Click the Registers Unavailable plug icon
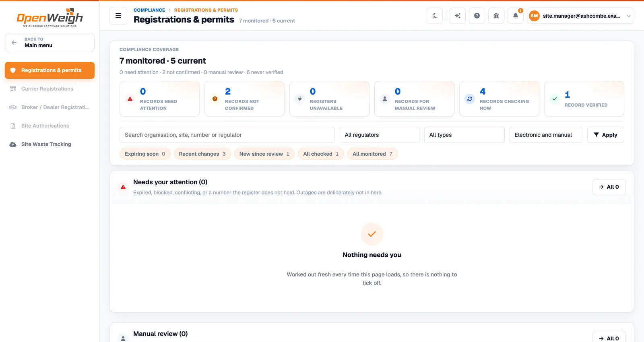 [300, 99]
